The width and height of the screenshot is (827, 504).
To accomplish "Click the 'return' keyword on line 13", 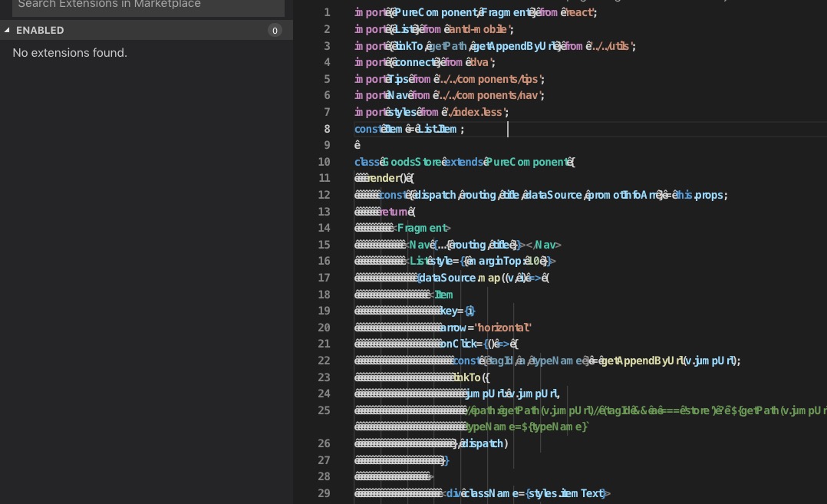I will pos(394,212).
